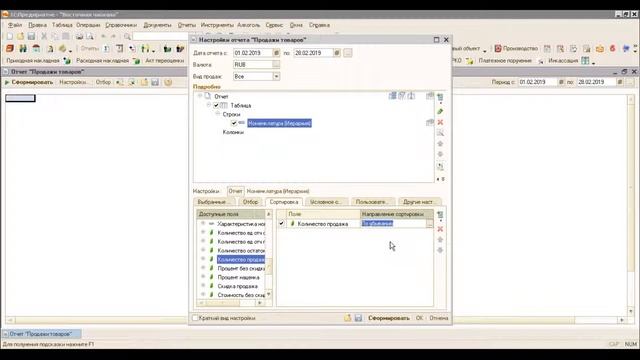
Task: Expand Скидка продажа available field
Action: pyautogui.click(x=203, y=286)
